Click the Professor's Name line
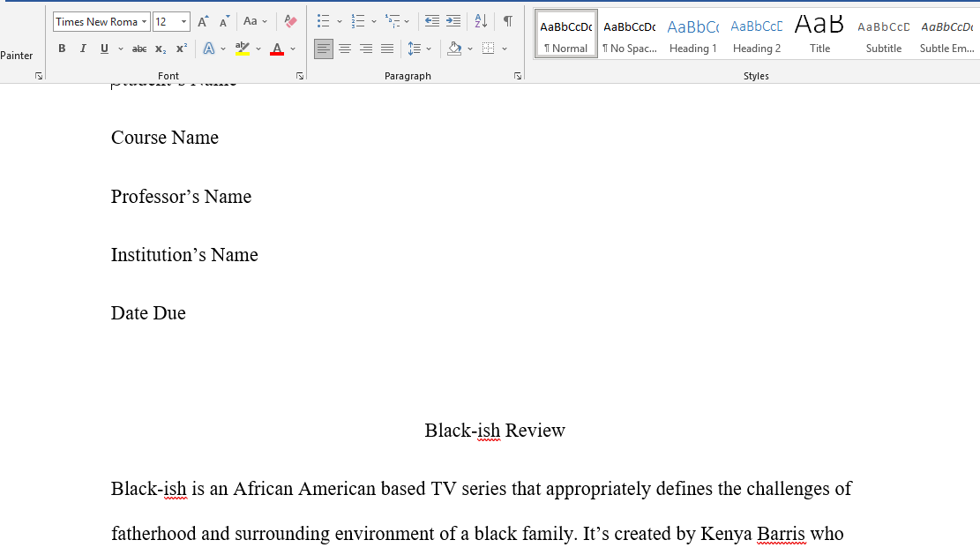The image size is (980, 555). (x=181, y=196)
